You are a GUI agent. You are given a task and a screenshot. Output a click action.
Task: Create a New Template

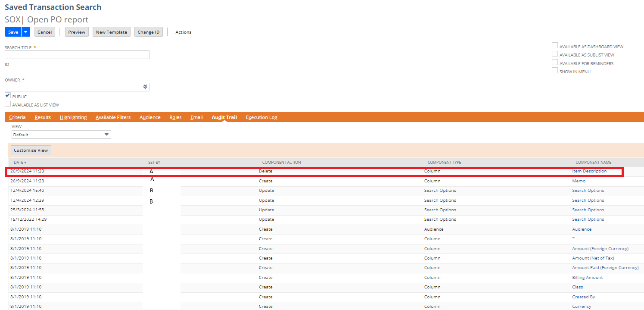111,31
